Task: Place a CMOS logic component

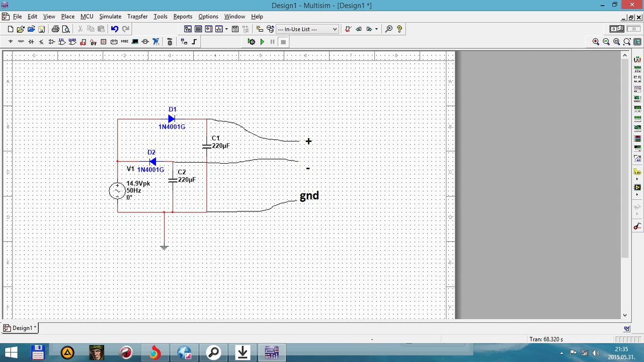Action: (73, 42)
